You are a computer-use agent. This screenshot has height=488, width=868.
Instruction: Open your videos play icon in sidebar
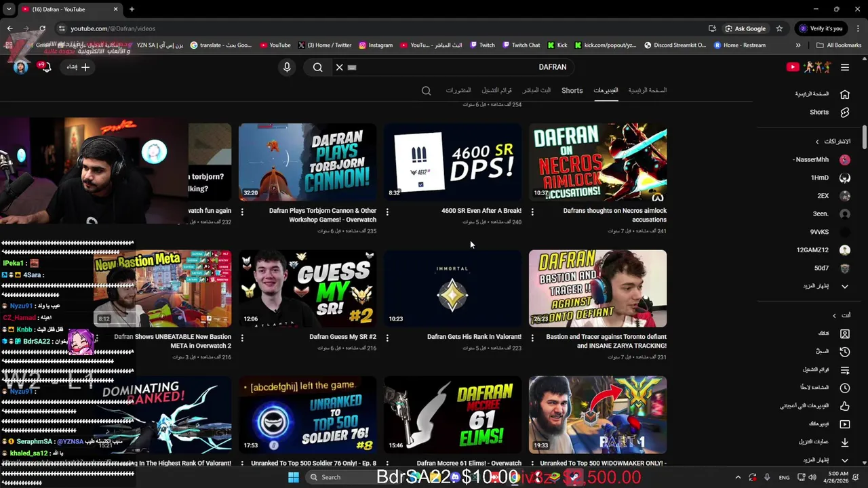click(844, 424)
